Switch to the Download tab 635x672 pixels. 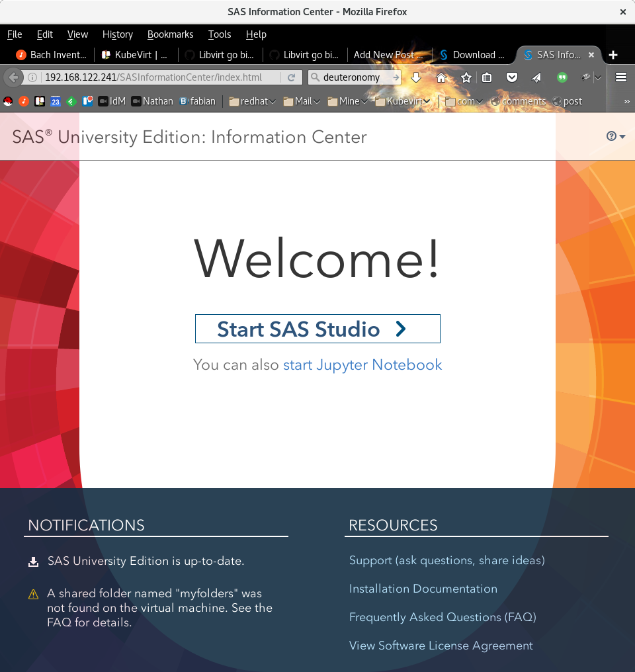[x=474, y=55]
